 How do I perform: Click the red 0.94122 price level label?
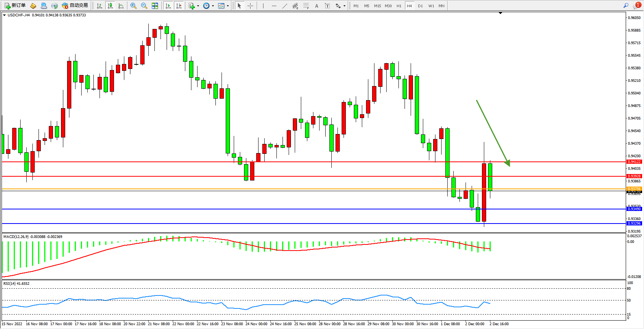pyautogui.click(x=634, y=162)
